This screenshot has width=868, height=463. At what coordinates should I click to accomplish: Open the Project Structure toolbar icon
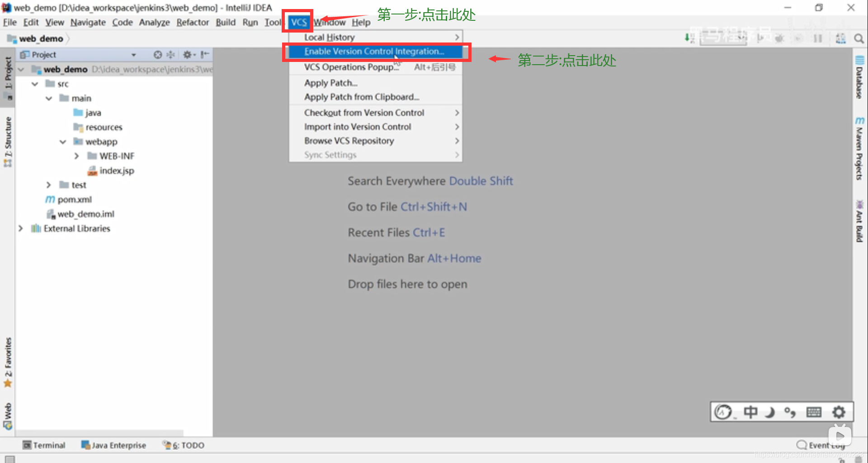(840, 38)
